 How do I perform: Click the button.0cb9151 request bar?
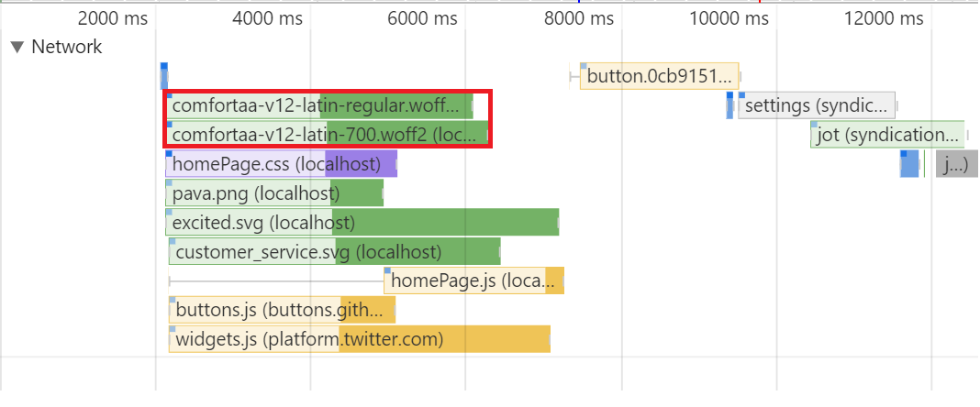pos(659,76)
